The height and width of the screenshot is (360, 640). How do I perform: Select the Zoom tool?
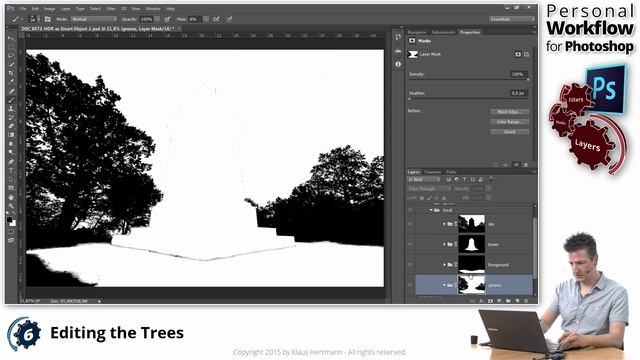coord(11,206)
